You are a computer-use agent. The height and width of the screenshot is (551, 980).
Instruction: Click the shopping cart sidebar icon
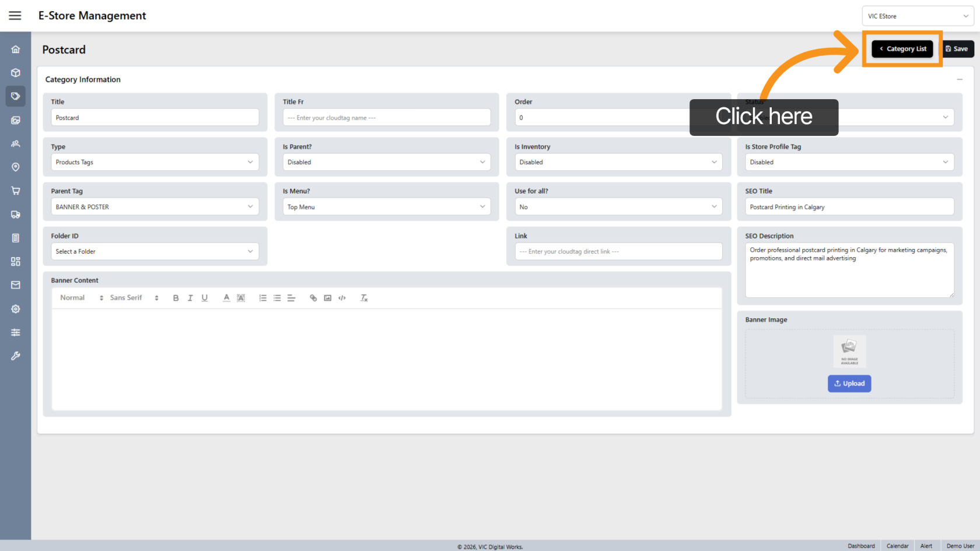pyautogui.click(x=16, y=191)
